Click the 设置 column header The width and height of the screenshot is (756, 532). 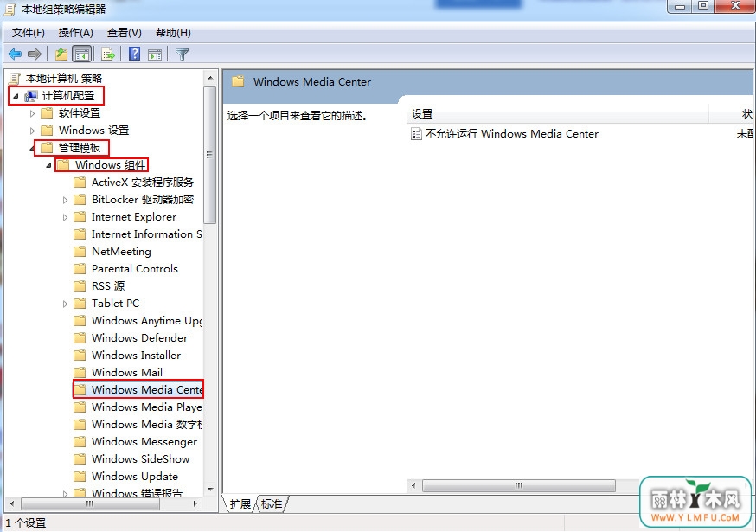coord(558,114)
